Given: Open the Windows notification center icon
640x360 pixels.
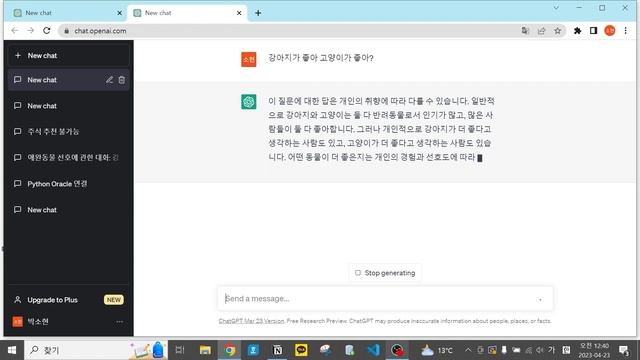Looking at the screenshot, I should [624, 350].
